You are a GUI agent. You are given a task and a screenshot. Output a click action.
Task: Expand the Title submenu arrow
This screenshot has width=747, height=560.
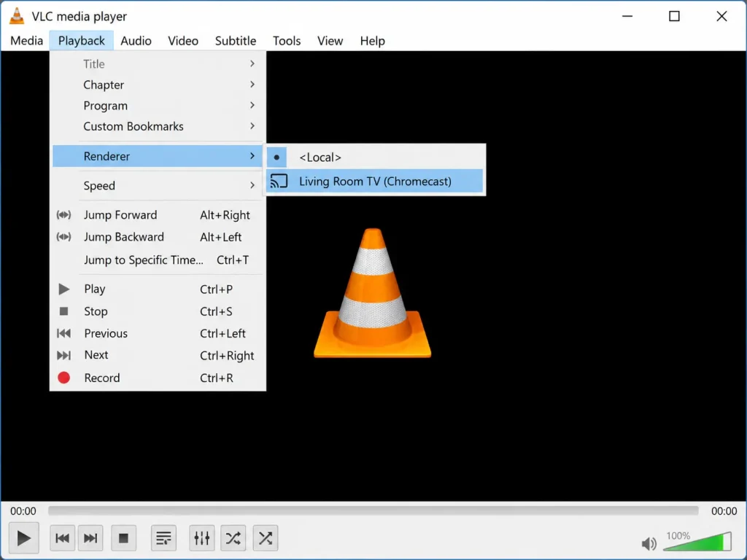tap(252, 64)
